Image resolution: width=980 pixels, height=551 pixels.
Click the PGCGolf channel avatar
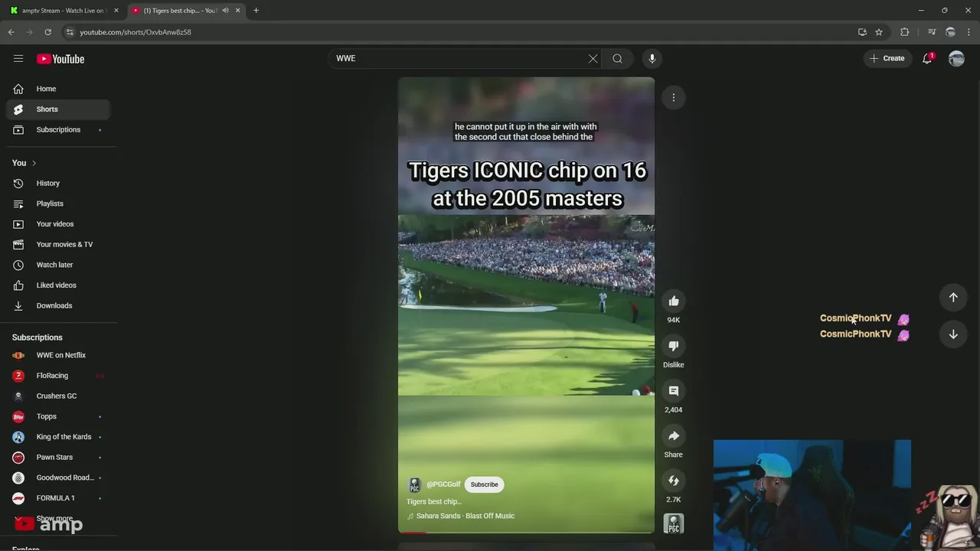[415, 485]
